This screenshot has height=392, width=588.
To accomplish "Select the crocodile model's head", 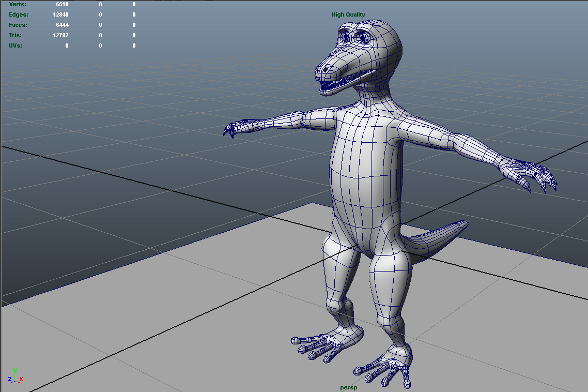I will (x=358, y=58).
